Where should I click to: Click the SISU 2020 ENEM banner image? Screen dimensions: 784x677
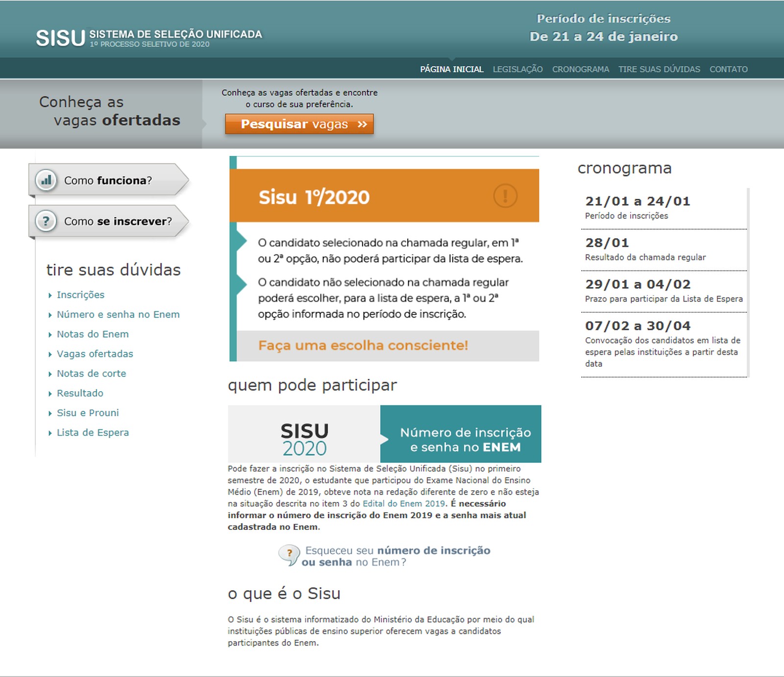[x=384, y=434]
